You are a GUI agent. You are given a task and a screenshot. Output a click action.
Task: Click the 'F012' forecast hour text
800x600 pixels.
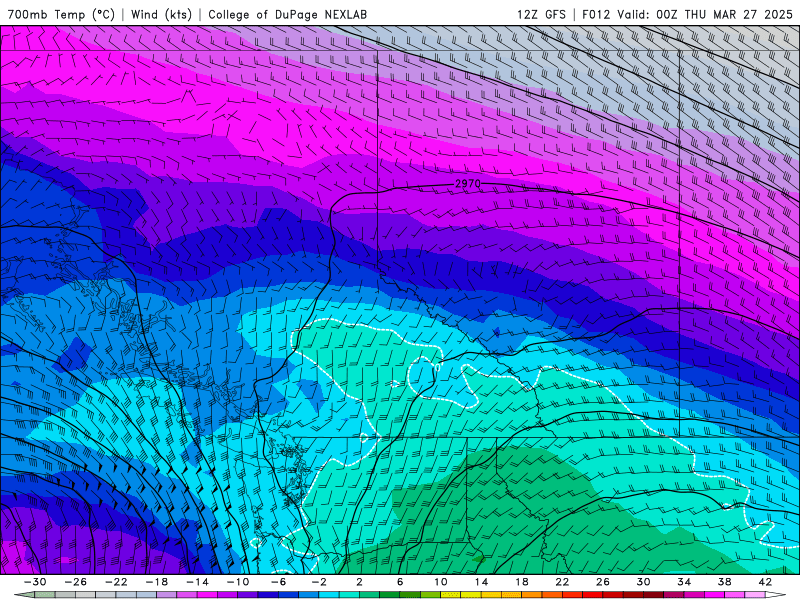click(596, 14)
